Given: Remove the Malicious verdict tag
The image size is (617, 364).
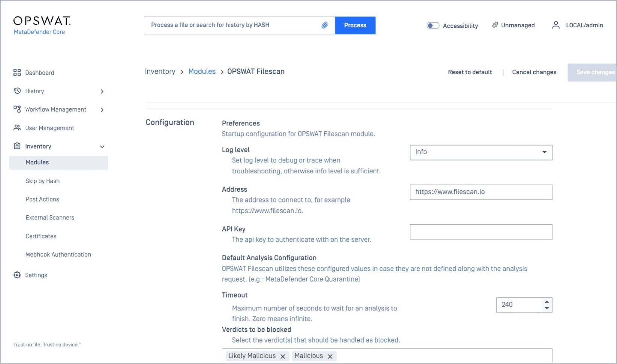Looking at the screenshot, I should point(330,357).
